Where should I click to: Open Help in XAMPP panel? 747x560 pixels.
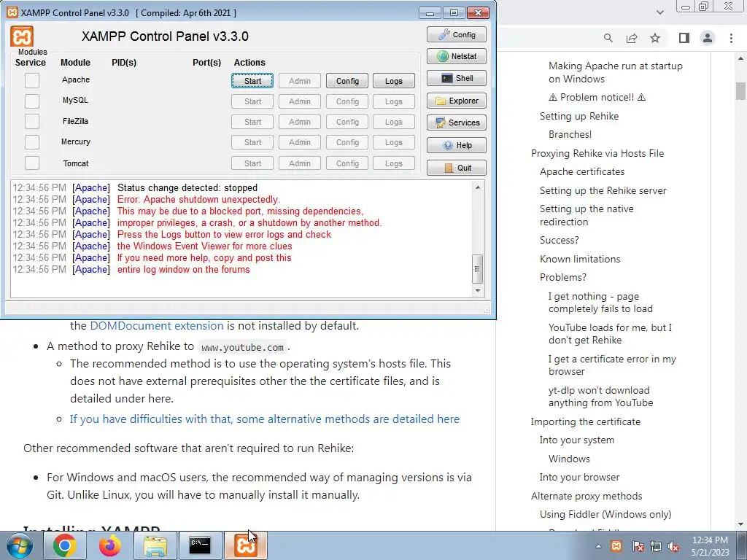pyautogui.click(x=457, y=145)
